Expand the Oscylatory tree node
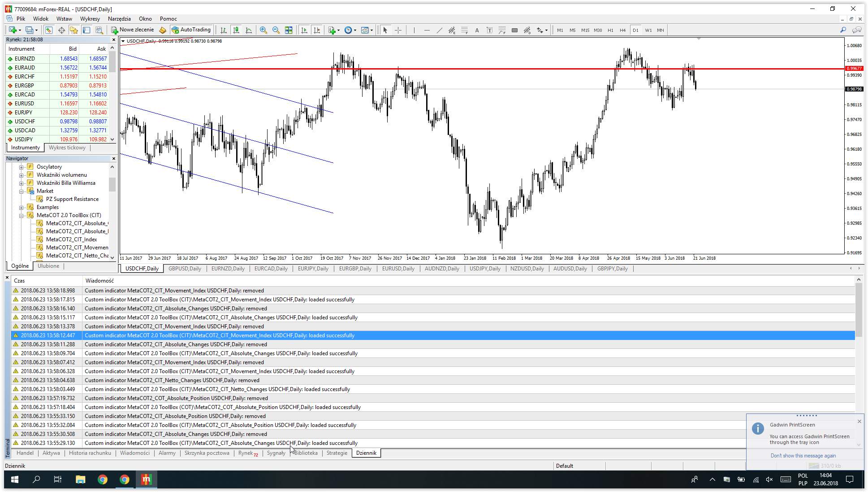Viewport: 868px width, 492px height. coord(21,167)
